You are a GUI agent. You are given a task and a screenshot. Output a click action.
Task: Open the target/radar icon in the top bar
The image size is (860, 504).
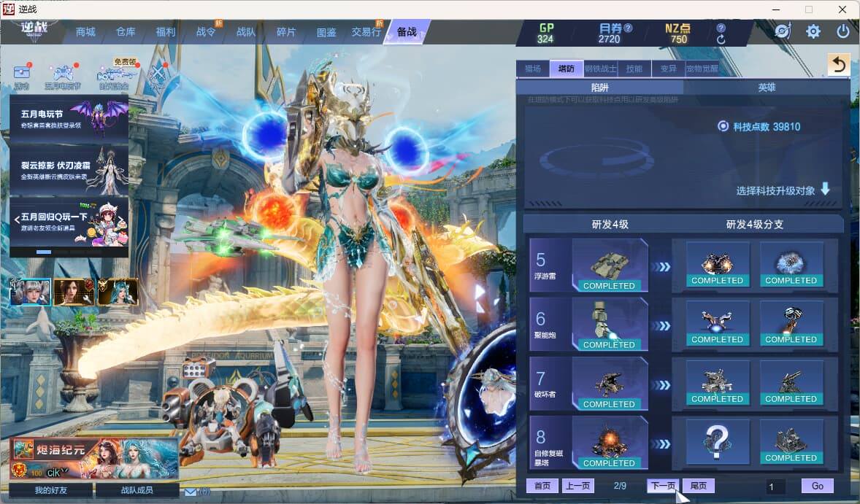pyautogui.click(x=783, y=31)
